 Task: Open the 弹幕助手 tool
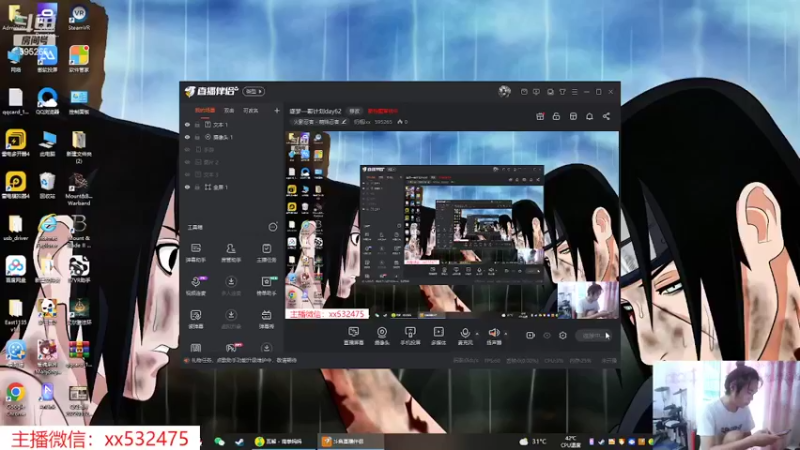(x=196, y=253)
